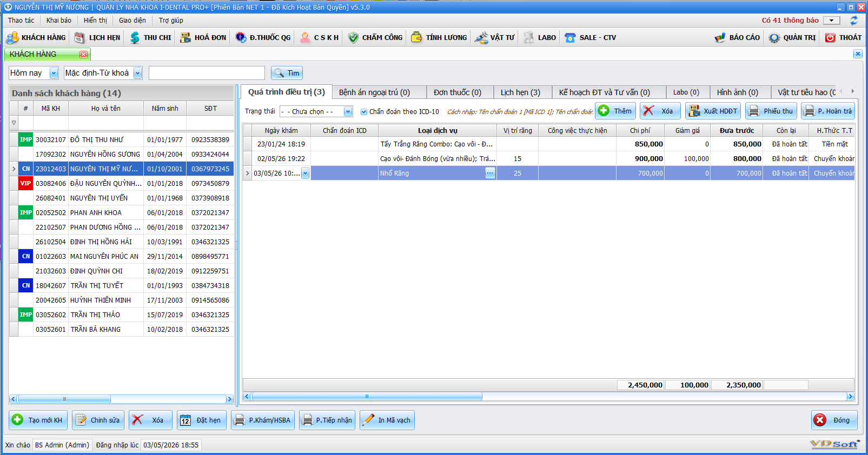Screen dimensions: 868x455
Task: Click the P. Hoàn trả refund print button
Action: 828,111
